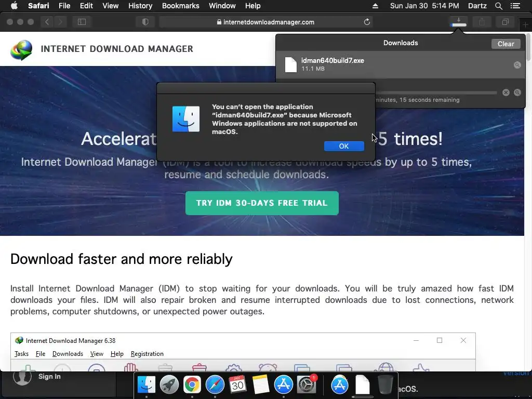
Task: Show the in-progress download in Finder
Action: (x=517, y=92)
